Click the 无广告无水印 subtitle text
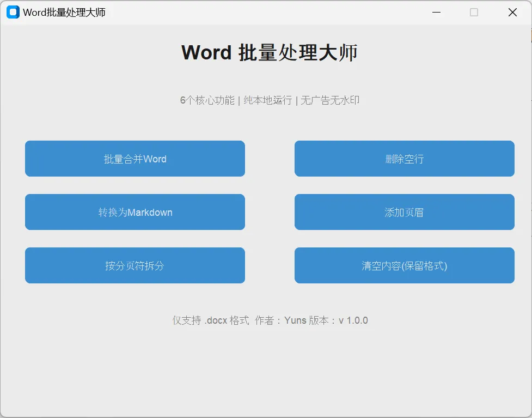Image resolution: width=532 pixels, height=418 pixels. click(x=330, y=100)
